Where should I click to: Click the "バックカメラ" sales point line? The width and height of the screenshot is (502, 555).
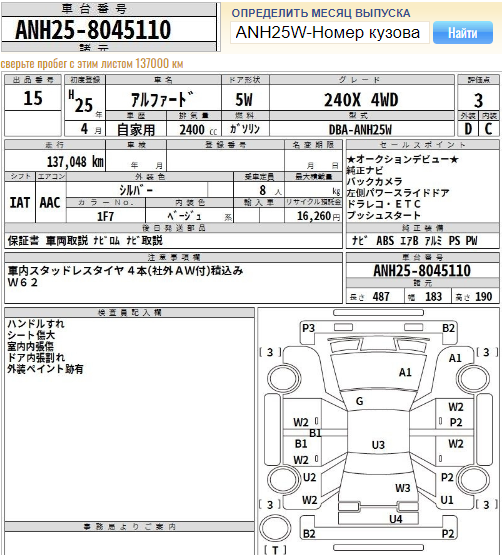pyautogui.click(x=375, y=182)
